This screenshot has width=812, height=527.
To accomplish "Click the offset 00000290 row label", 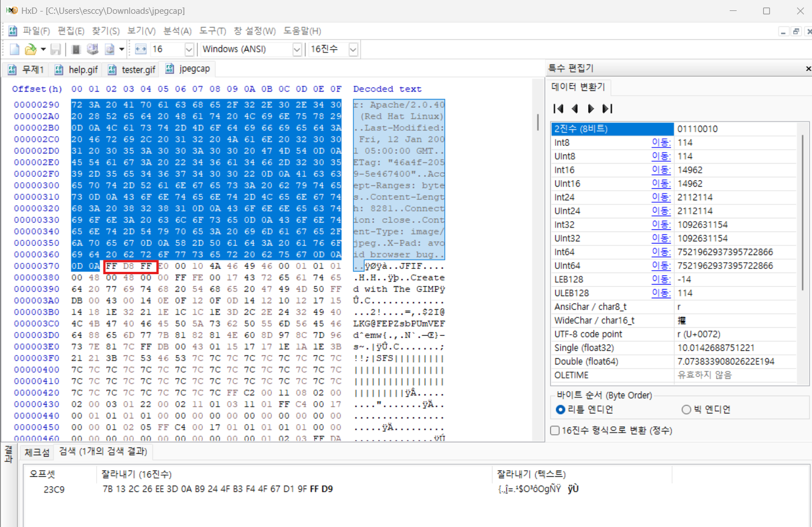I will point(37,105).
